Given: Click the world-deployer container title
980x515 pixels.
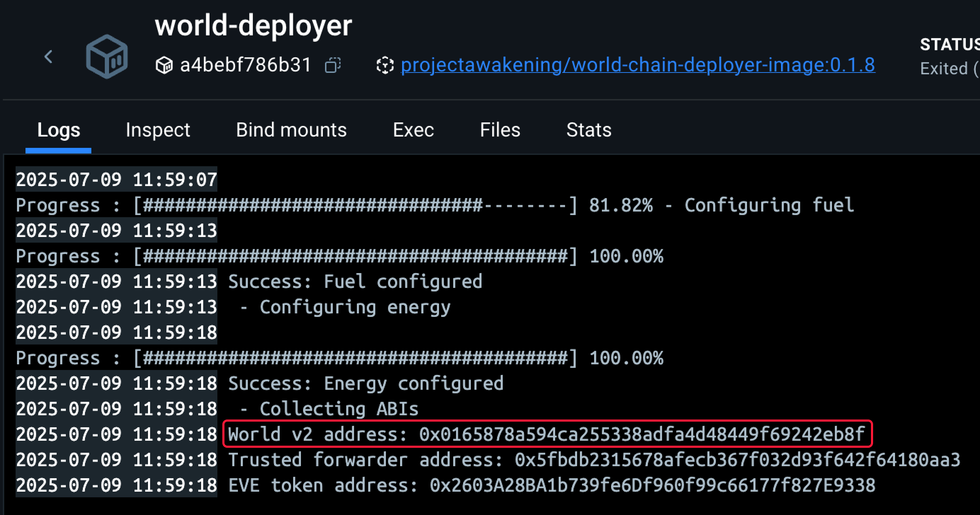Looking at the screenshot, I should (x=253, y=26).
